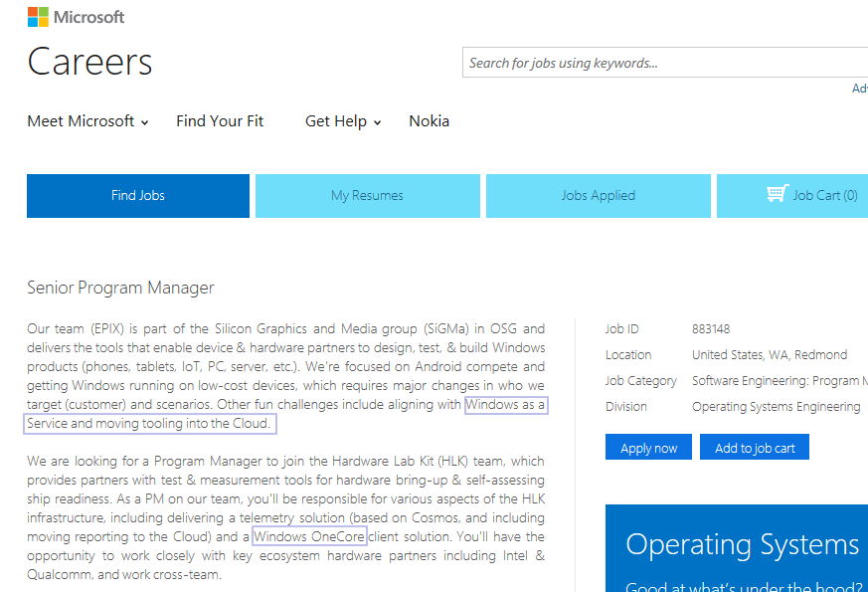The width and height of the screenshot is (868, 592).
Task: Click the Add to job cart button
Action: (x=755, y=448)
